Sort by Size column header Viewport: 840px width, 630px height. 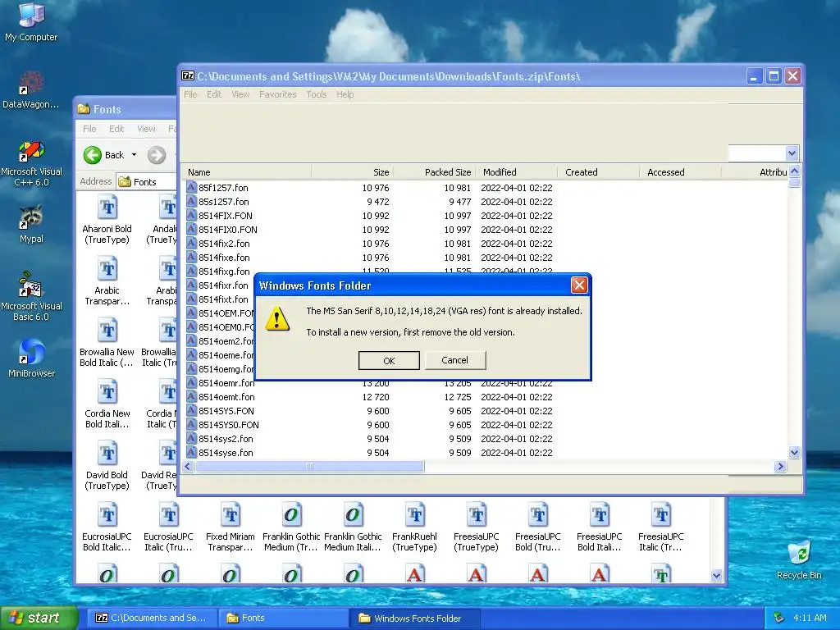[x=353, y=172]
